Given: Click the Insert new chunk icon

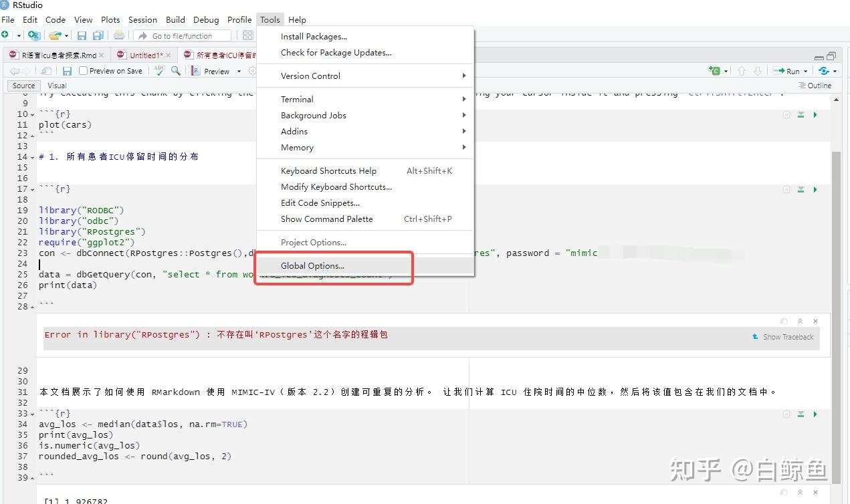Looking at the screenshot, I should point(714,71).
